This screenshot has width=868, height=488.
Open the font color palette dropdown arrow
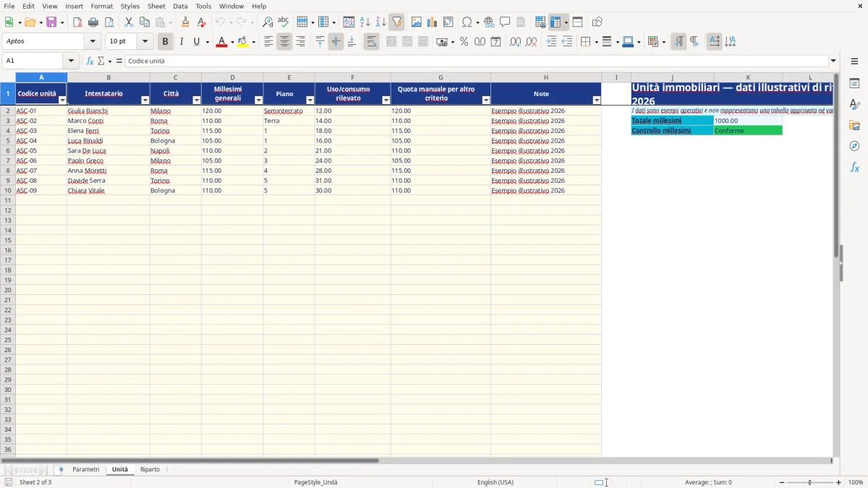[232, 42]
